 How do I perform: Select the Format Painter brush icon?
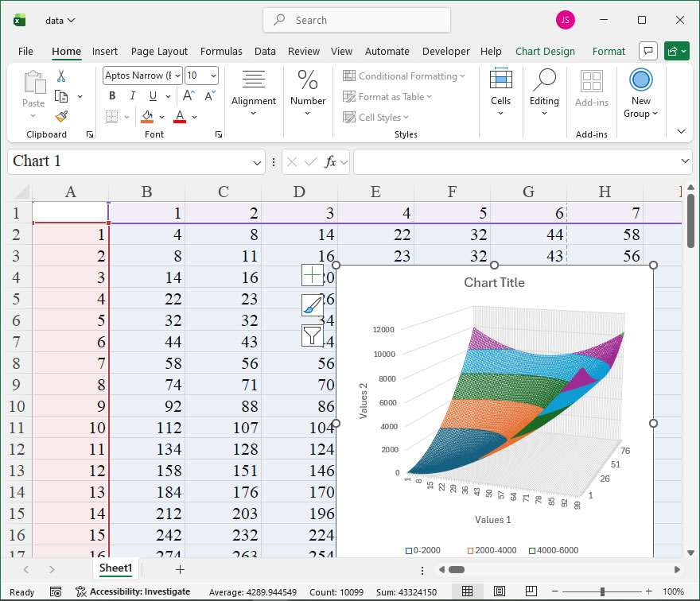(x=61, y=116)
